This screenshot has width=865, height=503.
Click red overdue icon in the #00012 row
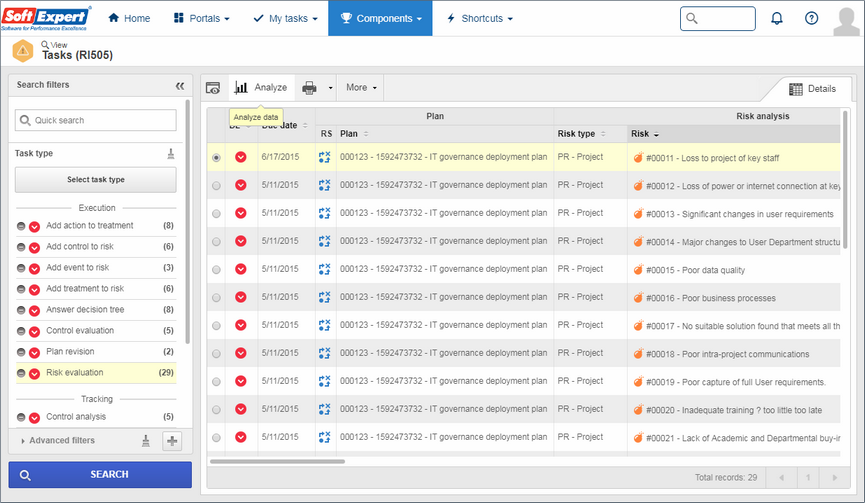(241, 185)
